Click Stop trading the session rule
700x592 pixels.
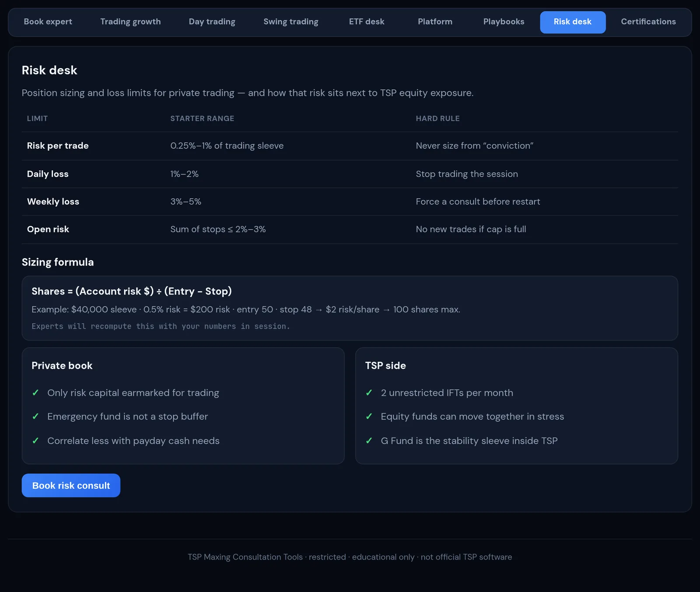(x=467, y=174)
